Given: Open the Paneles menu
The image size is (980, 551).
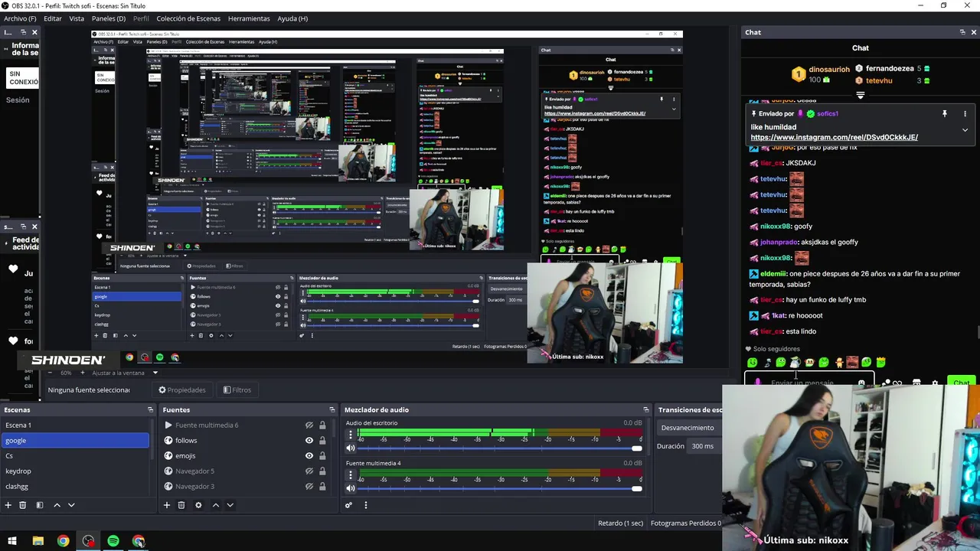Looking at the screenshot, I should coord(109,18).
